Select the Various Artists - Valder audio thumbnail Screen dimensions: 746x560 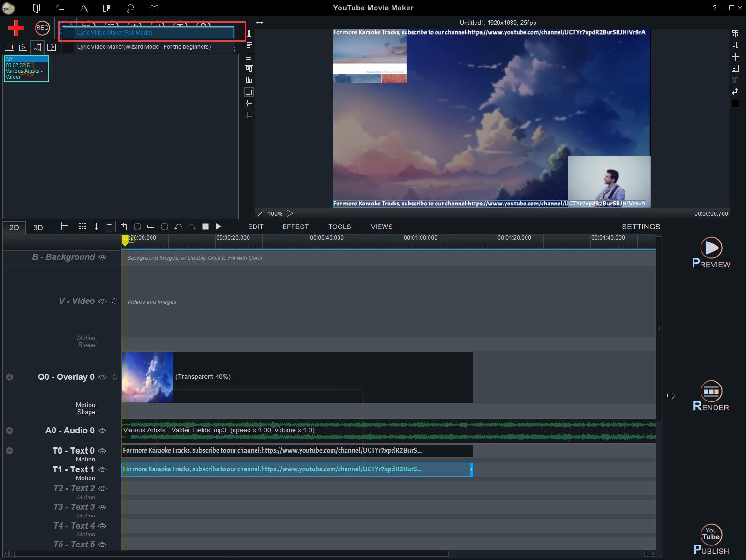26,68
